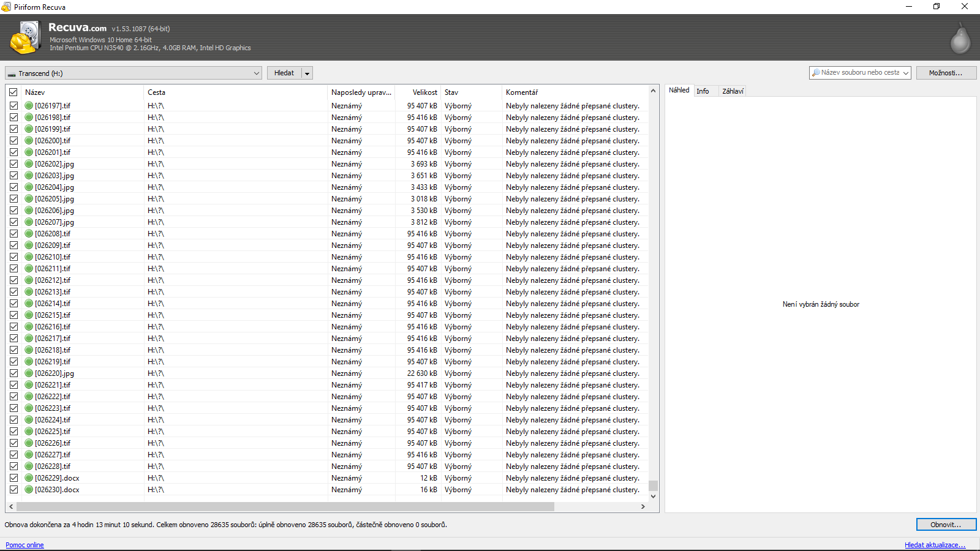Click the Piriform pear logo icon
980x551 pixels.
pyautogui.click(x=960, y=38)
